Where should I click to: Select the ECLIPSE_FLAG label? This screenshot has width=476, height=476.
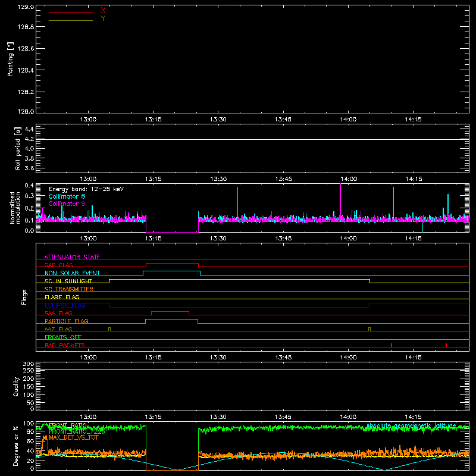click(x=65, y=305)
